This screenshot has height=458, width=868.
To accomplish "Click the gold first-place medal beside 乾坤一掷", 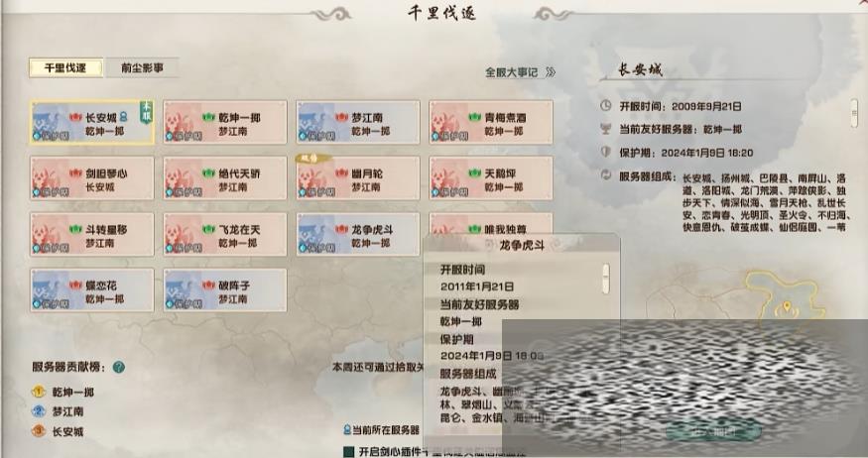I will click(39, 392).
